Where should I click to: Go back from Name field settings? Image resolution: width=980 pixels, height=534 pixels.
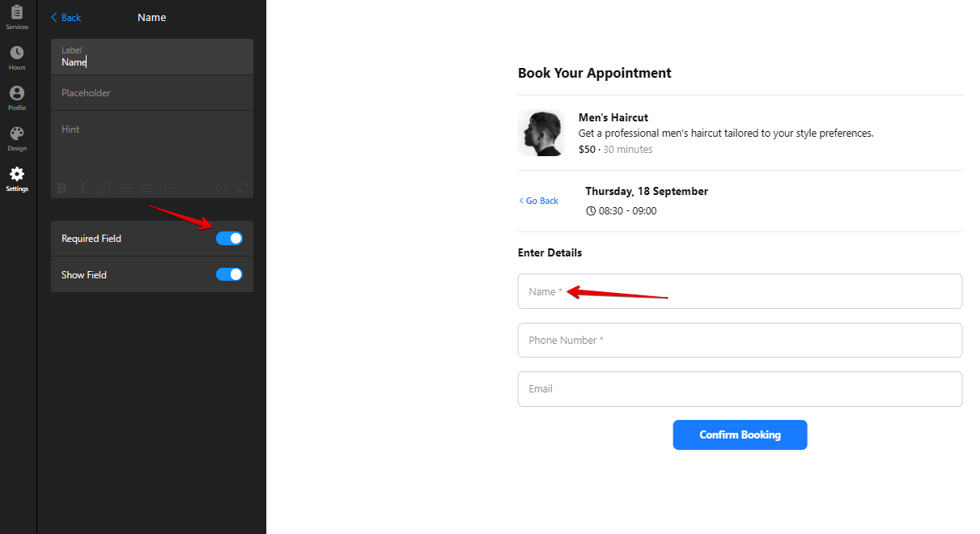pos(66,18)
